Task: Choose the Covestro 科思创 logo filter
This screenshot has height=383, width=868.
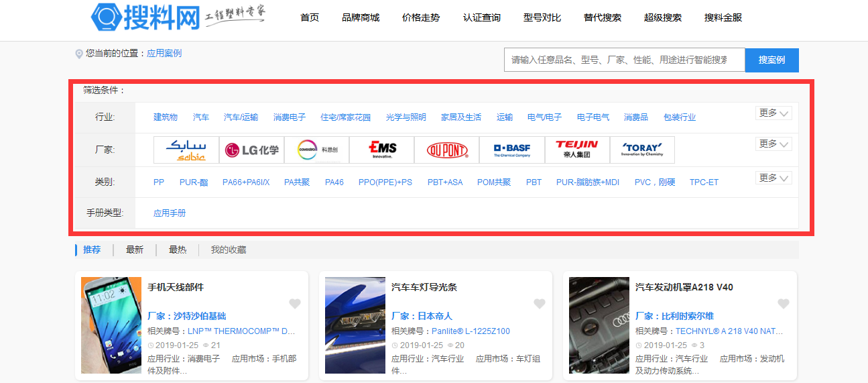Action: click(316, 150)
